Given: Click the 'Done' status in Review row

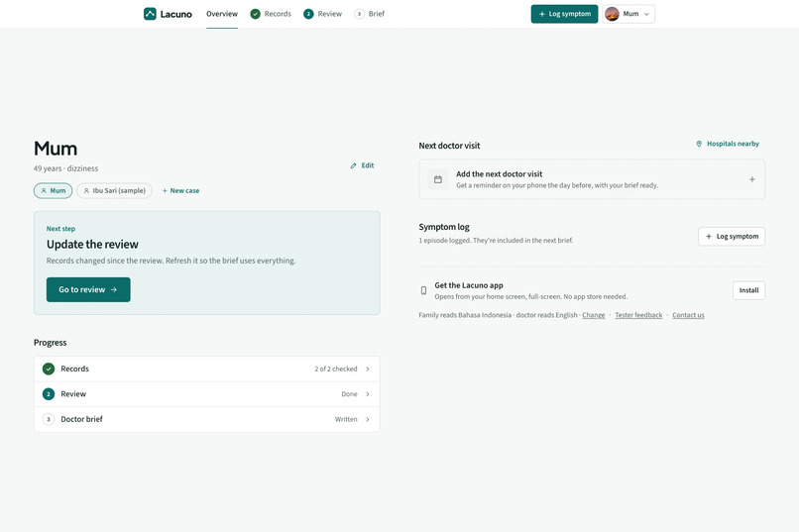Looking at the screenshot, I should point(349,394).
